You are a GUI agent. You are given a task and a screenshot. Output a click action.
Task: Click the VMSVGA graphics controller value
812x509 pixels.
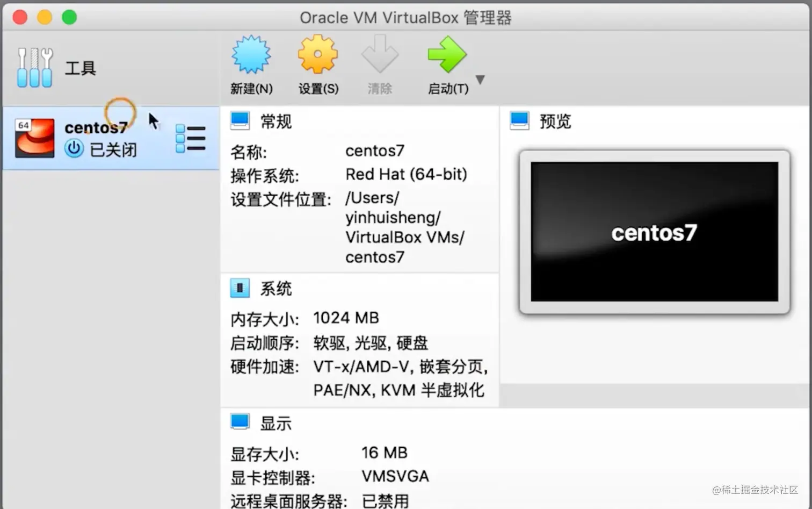click(x=395, y=476)
